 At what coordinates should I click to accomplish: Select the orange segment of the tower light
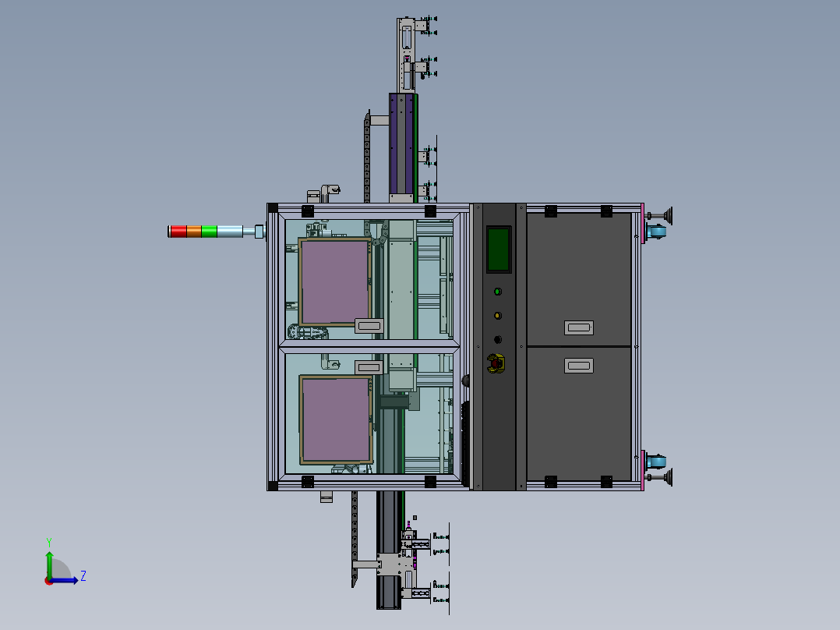click(194, 232)
